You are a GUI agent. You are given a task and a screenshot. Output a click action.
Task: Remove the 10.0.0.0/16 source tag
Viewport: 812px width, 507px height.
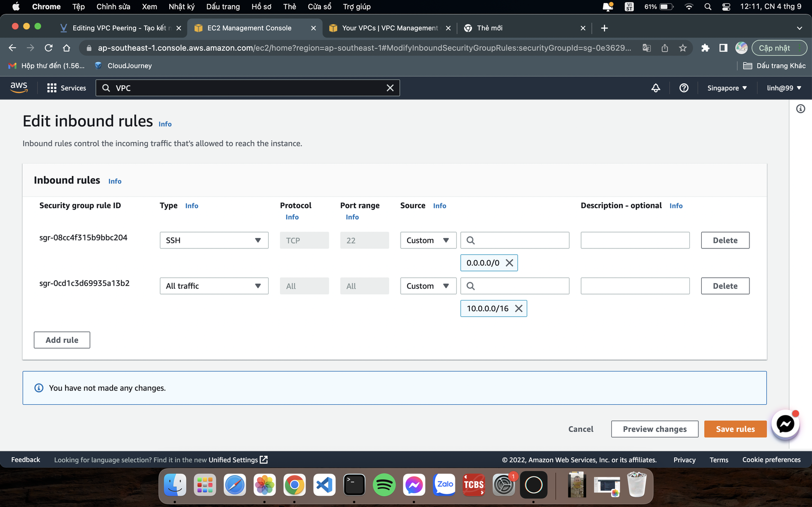pyautogui.click(x=519, y=308)
